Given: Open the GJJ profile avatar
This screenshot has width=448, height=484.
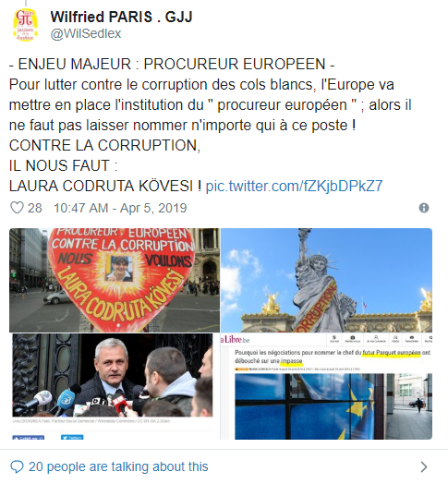Looking at the screenshot, I should 26,25.
